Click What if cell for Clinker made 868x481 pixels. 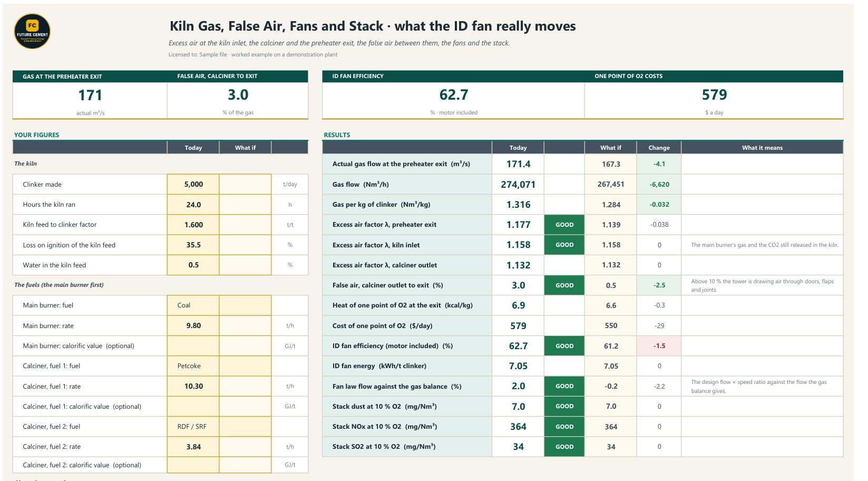coord(245,184)
